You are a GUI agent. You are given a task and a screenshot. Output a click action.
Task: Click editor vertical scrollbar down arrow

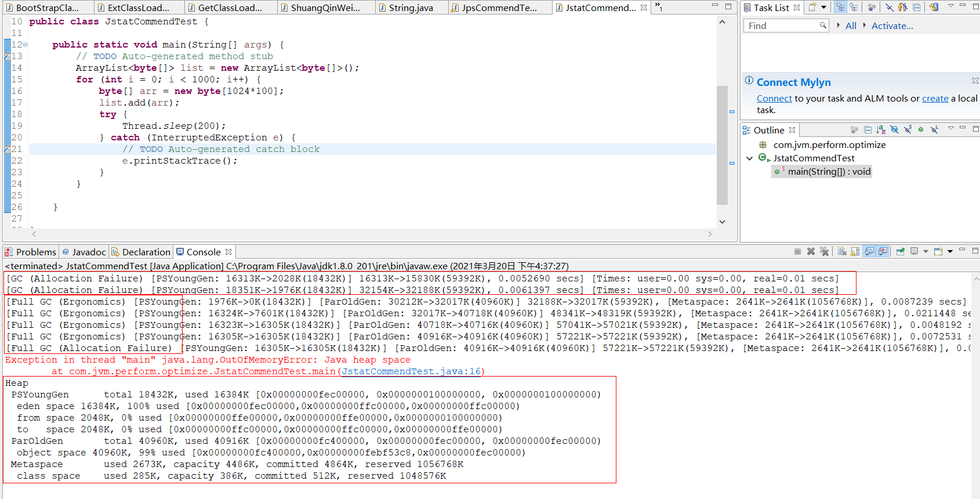point(722,221)
